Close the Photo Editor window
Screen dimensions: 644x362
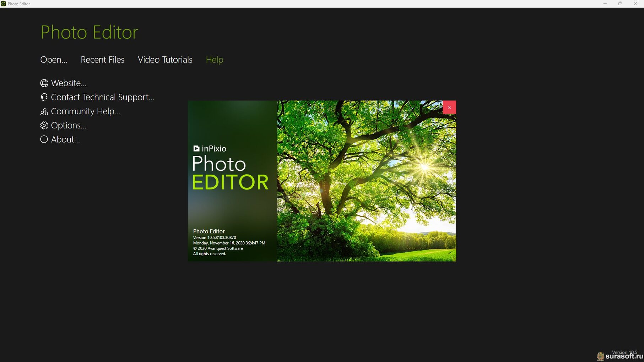[x=635, y=4]
